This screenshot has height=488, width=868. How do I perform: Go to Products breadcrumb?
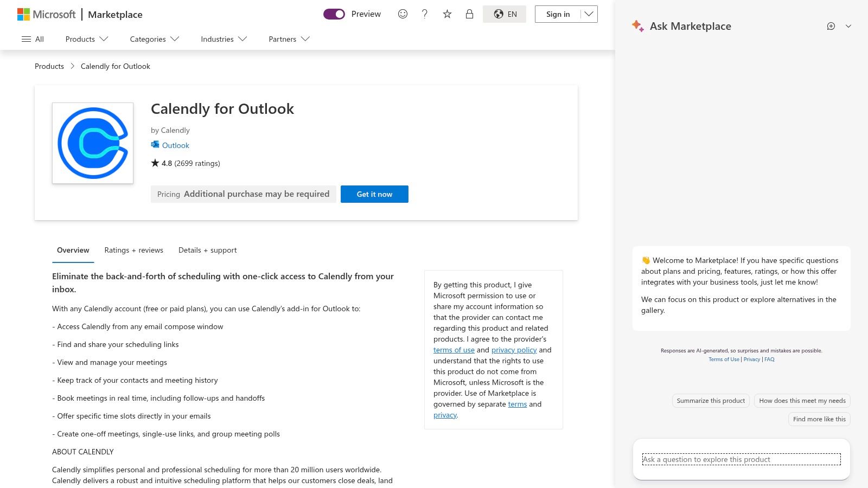click(49, 66)
